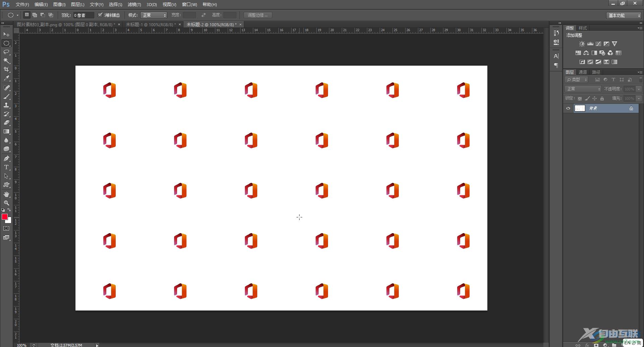
Task: Open the fill (填充) dropdown arrow
Action: tap(639, 98)
